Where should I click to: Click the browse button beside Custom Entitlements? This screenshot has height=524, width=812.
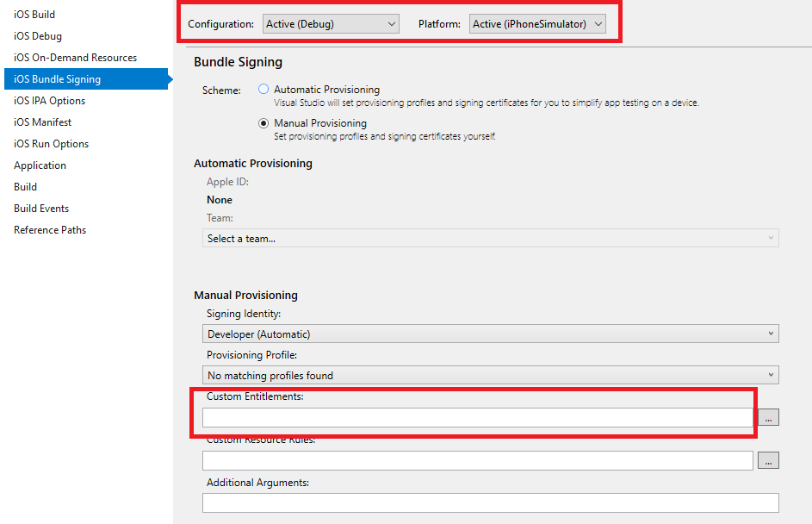coord(768,417)
